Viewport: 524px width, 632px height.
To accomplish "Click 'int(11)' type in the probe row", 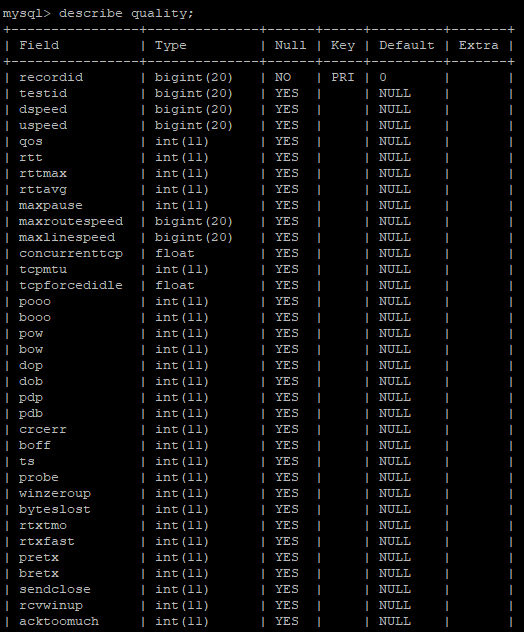I will coord(182,477).
